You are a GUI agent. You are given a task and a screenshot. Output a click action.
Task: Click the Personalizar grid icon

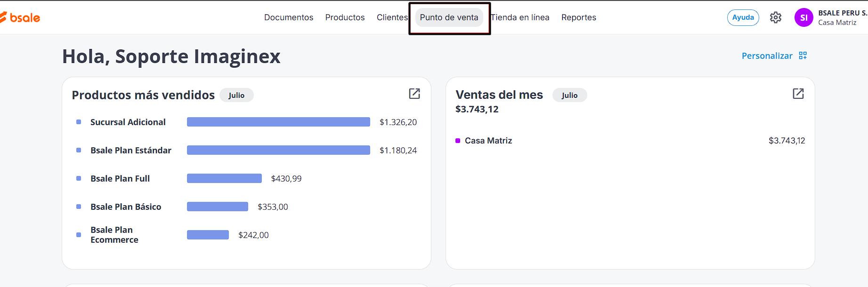click(x=803, y=56)
